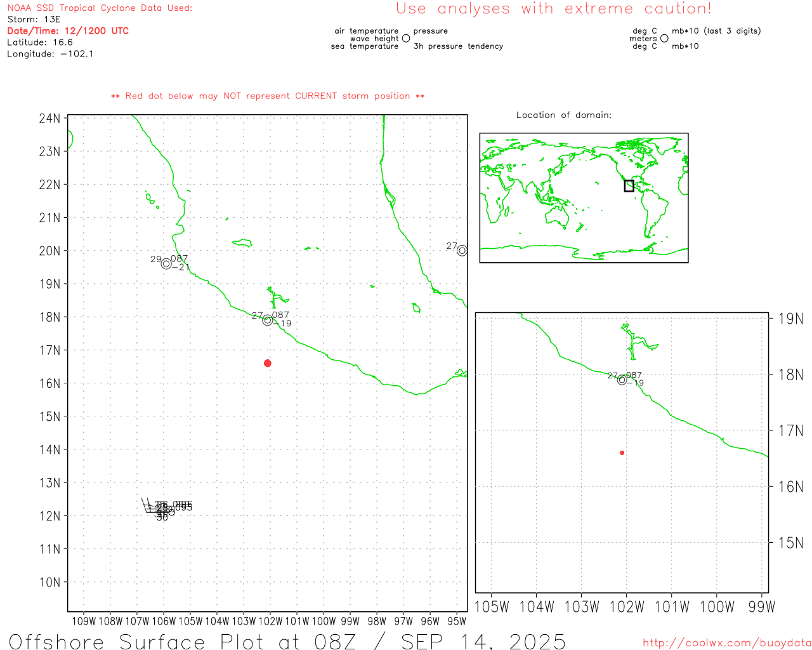Screen dimensions: 812x650
Task: Click the 10N latitude label on main map
Action: (49, 583)
